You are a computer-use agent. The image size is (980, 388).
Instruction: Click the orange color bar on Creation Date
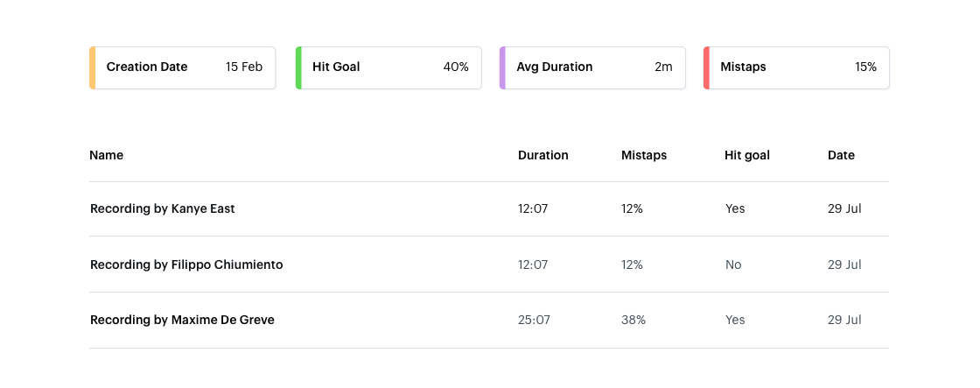93,67
